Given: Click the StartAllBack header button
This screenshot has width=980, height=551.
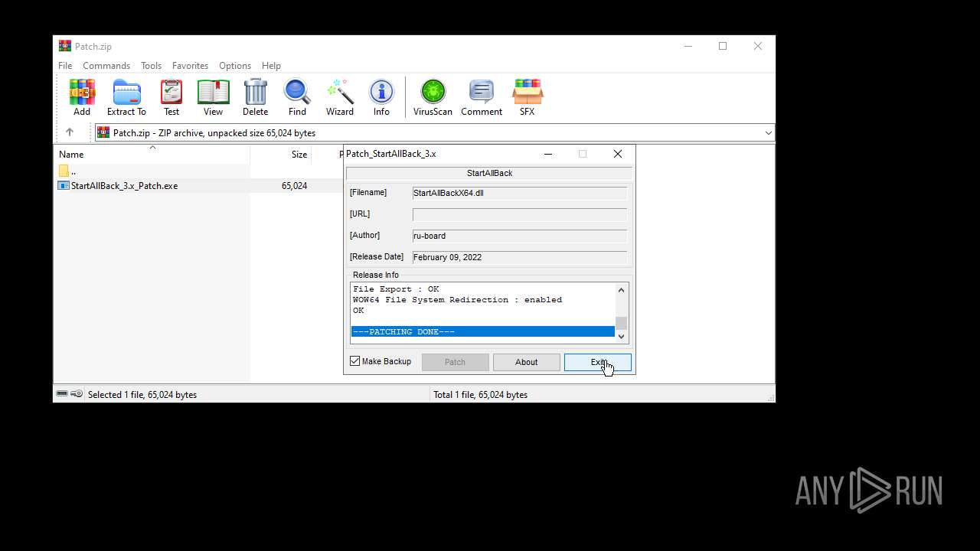Looking at the screenshot, I should (x=489, y=173).
